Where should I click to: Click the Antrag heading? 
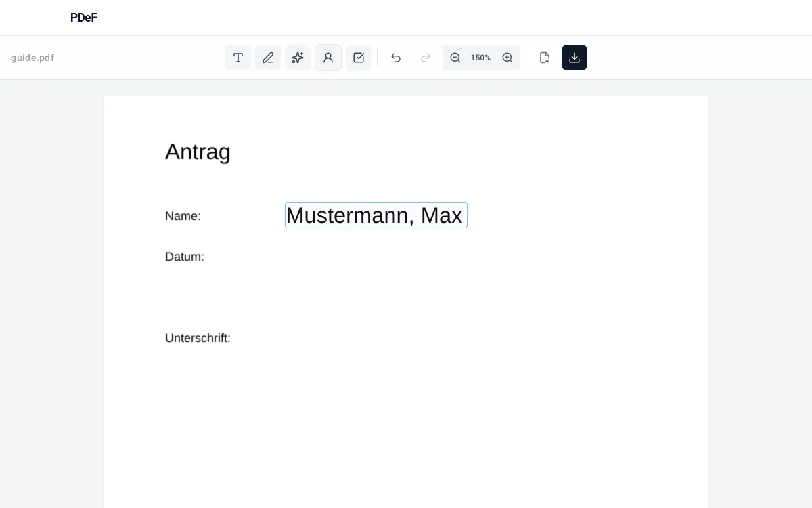198,152
